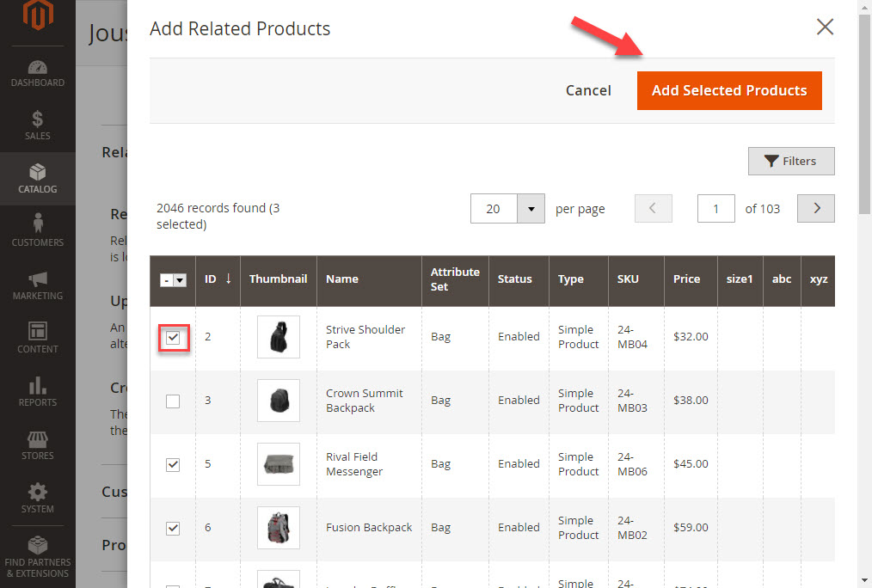872x588 pixels.
Task: Click the per page value field showing 20
Action: [494, 208]
